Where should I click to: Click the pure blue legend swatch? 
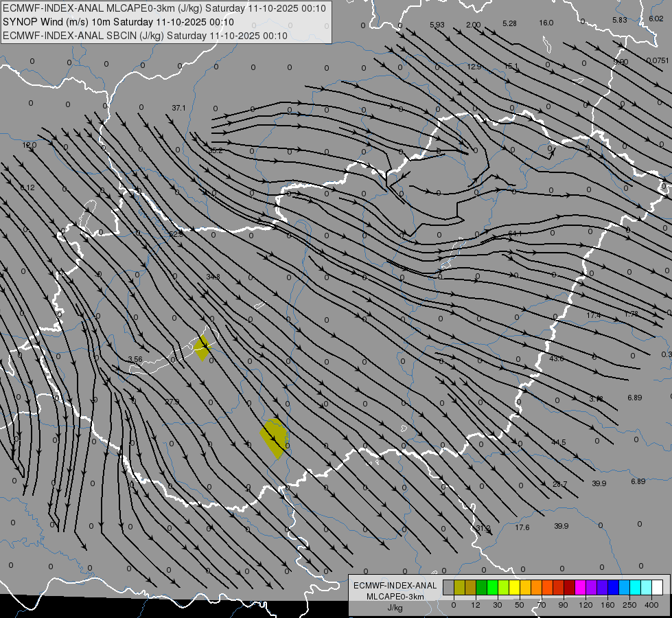coord(614,587)
